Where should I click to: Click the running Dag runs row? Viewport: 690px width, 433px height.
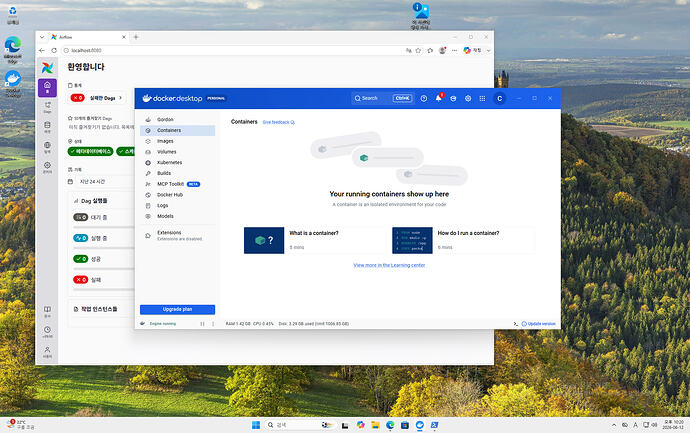pyautogui.click(x=104, y=238)
